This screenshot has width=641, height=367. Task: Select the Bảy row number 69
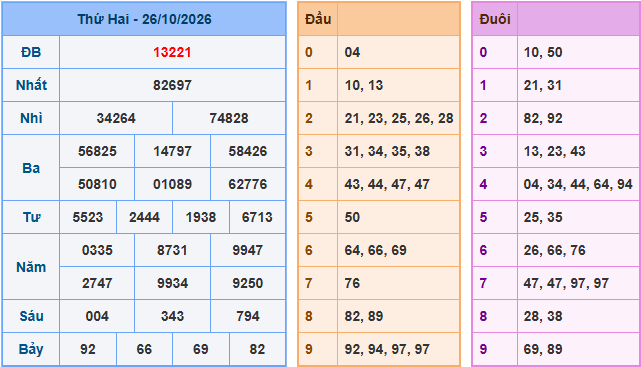point(201,349)
